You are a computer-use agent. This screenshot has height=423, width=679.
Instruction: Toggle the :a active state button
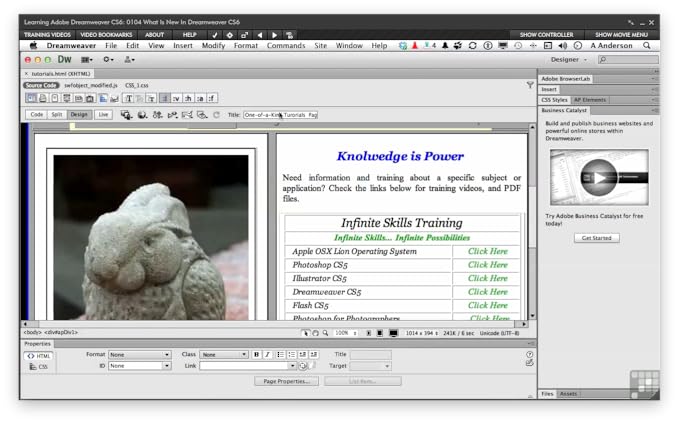pyautogui.click(x=200, y=99)
